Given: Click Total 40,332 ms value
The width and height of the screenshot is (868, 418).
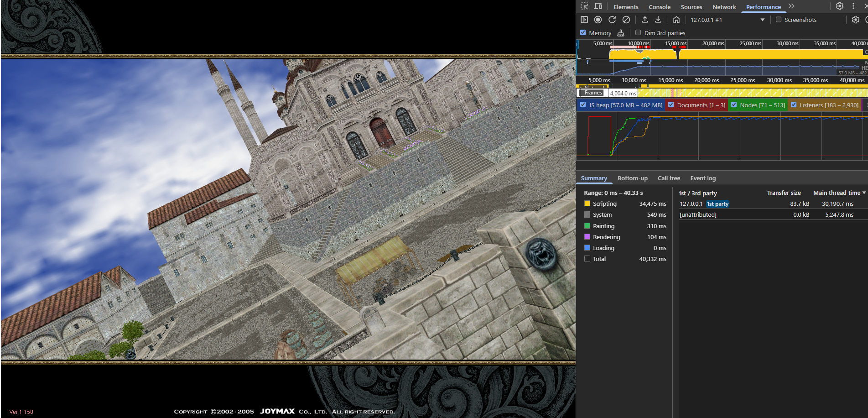Looking at the screenshot, I should pyautogui.click(x=653, y=259).
